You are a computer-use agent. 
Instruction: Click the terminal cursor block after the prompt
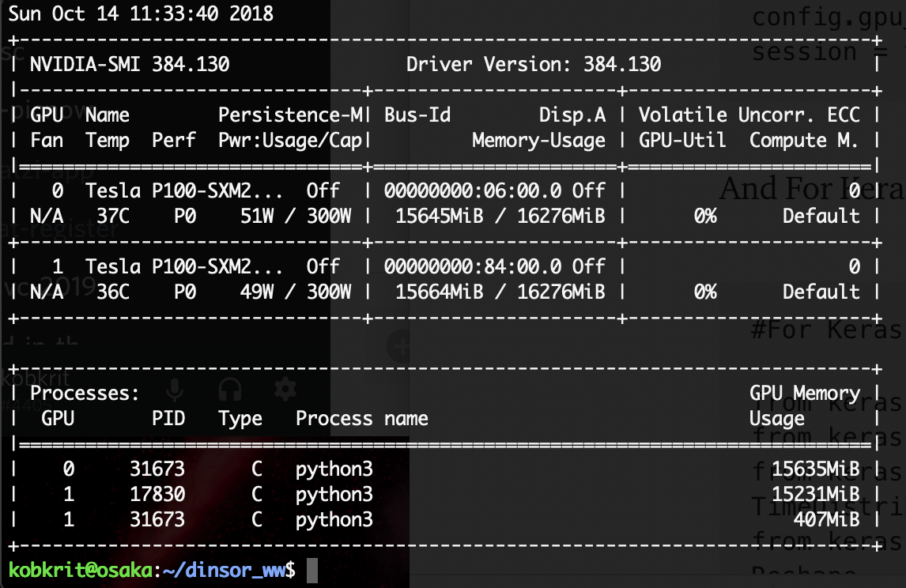[x=311, y=571]
